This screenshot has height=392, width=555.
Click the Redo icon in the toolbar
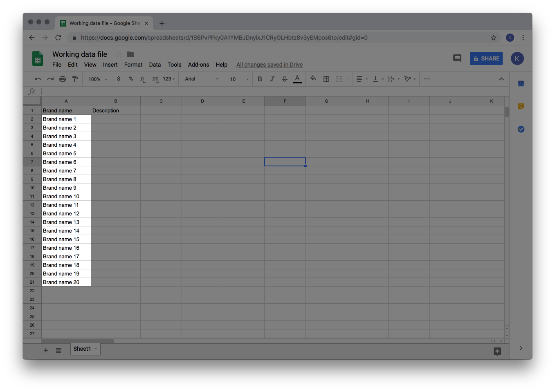(x=50, y=79)
